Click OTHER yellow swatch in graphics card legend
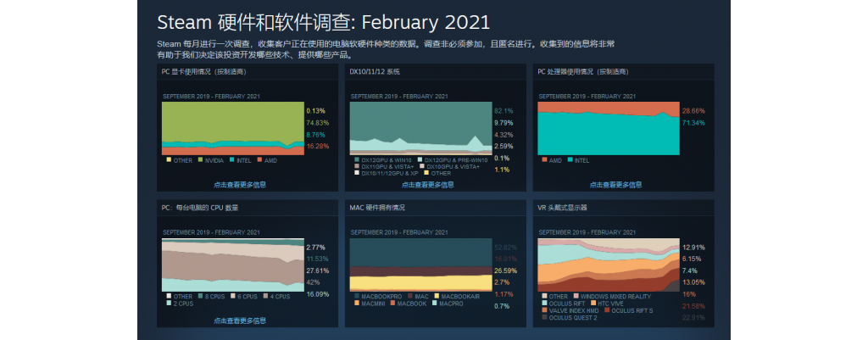 coord(169,160)
